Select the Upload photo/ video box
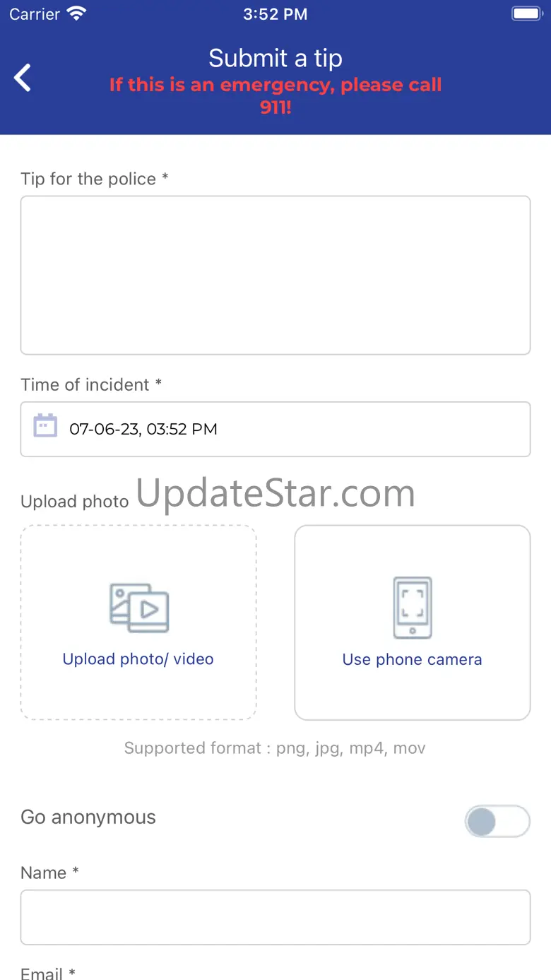Image resolution: width=551 pixels, height=980 pixels. [x=138, y=622]
